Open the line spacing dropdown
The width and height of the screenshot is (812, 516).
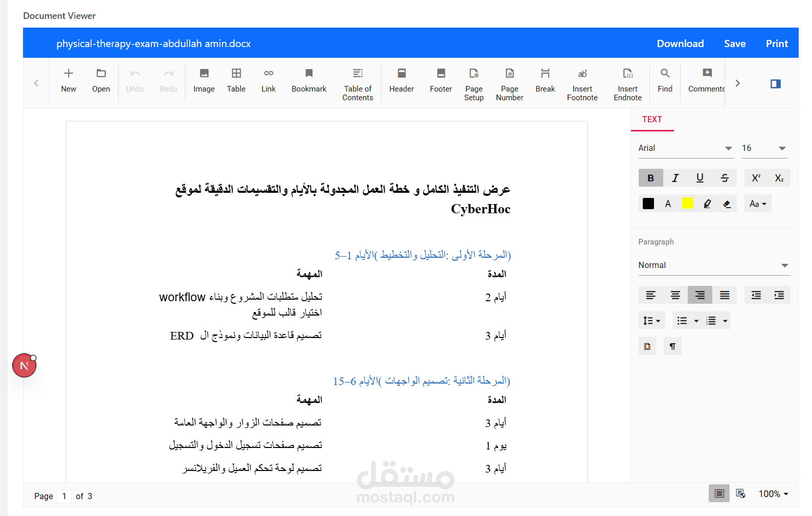click(x=652, y=321)
